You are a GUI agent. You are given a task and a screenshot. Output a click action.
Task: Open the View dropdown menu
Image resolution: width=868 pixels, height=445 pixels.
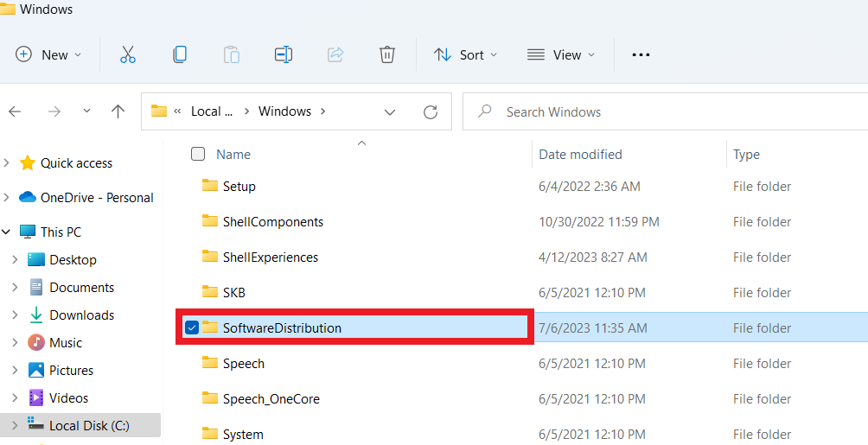point(561,54)
